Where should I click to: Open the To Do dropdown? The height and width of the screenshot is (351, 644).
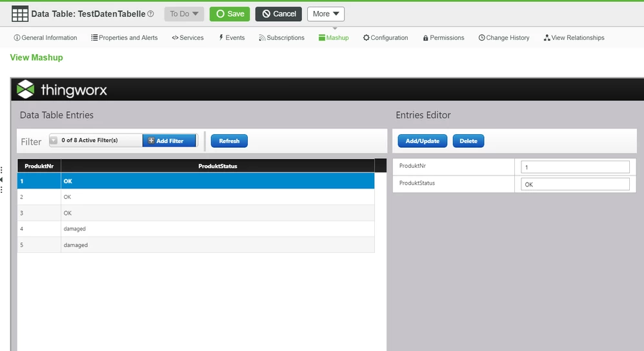point(184,14)
